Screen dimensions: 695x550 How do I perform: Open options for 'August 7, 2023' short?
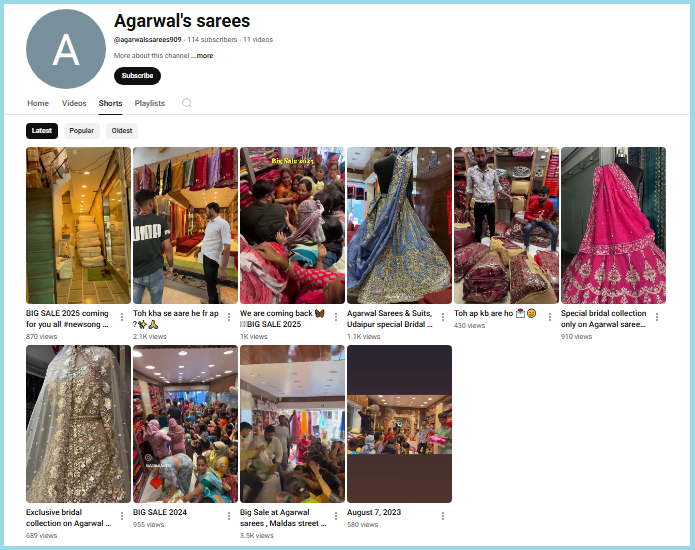pyautogui.click(x=442, y=516)
